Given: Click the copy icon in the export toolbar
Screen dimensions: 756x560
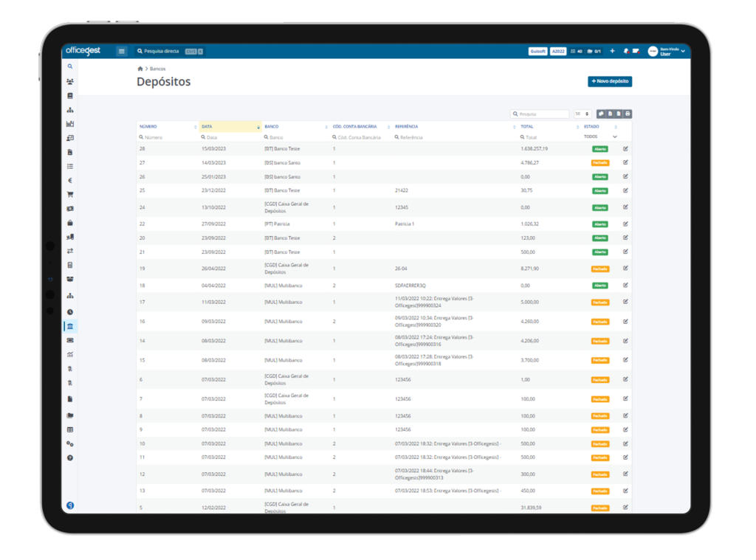Looking at the screenshot, I should [601, 114].
